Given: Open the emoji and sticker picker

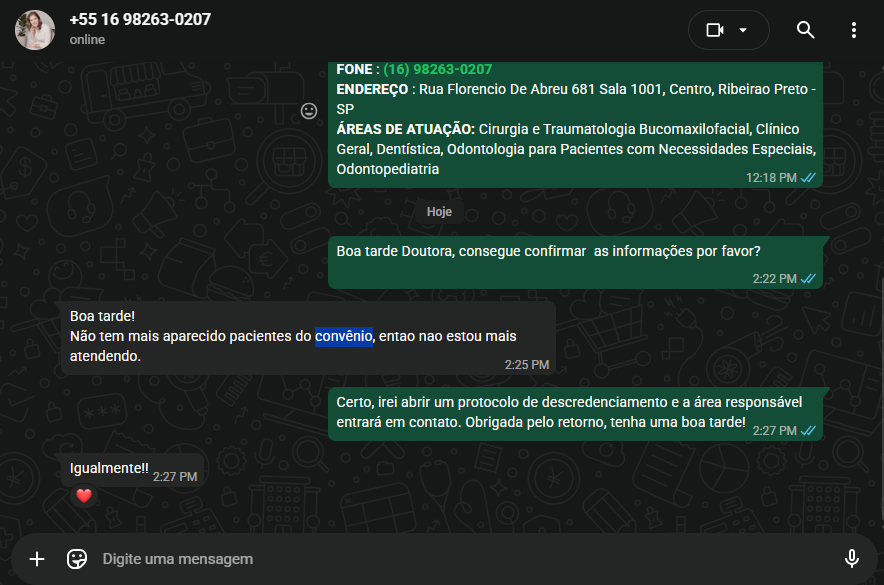Looking at the screenshot, I should tap(77, 559).
